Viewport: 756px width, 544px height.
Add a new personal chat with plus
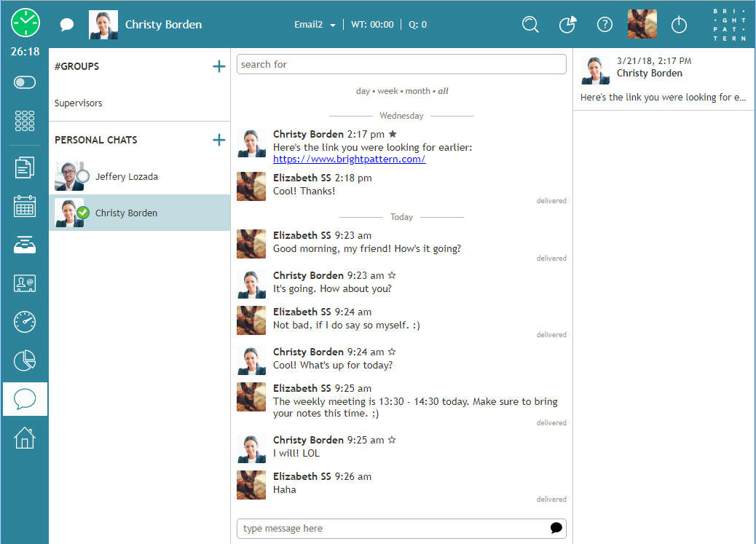pos(219,140)
